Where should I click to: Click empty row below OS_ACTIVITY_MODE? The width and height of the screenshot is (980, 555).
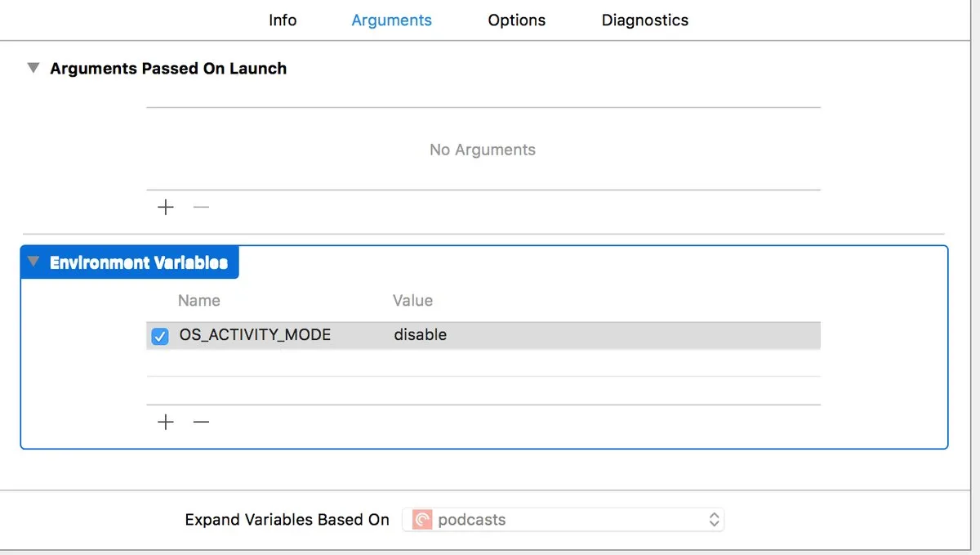point(482,364)
